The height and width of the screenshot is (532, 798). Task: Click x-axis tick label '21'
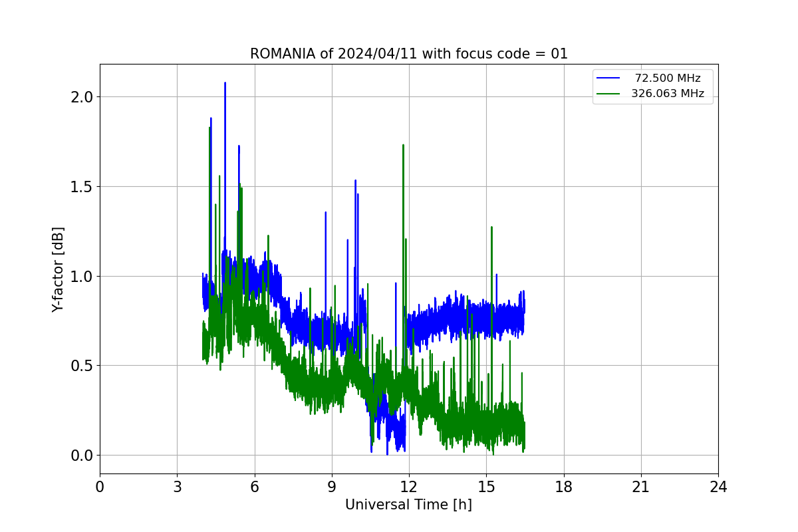[x=641, y=487]
